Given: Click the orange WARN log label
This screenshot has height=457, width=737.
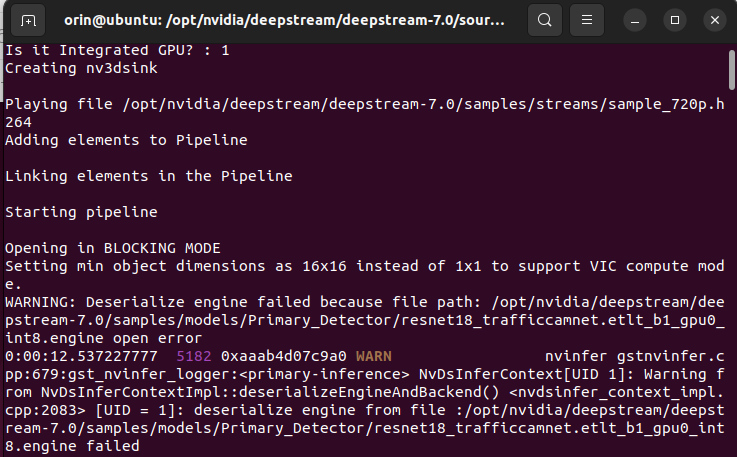Looking at the screenshot, I should point(374,356).
